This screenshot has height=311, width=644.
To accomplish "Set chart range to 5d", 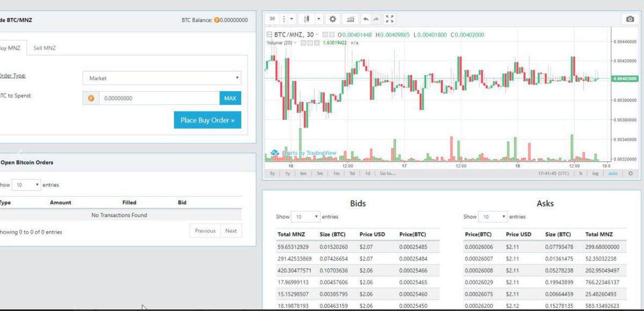I will coord(352,174).
